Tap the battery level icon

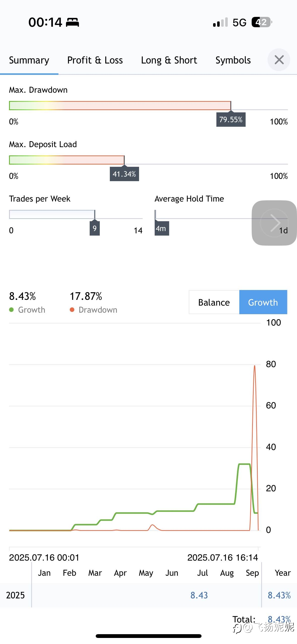pyautogui.click(x=262, y=22)
